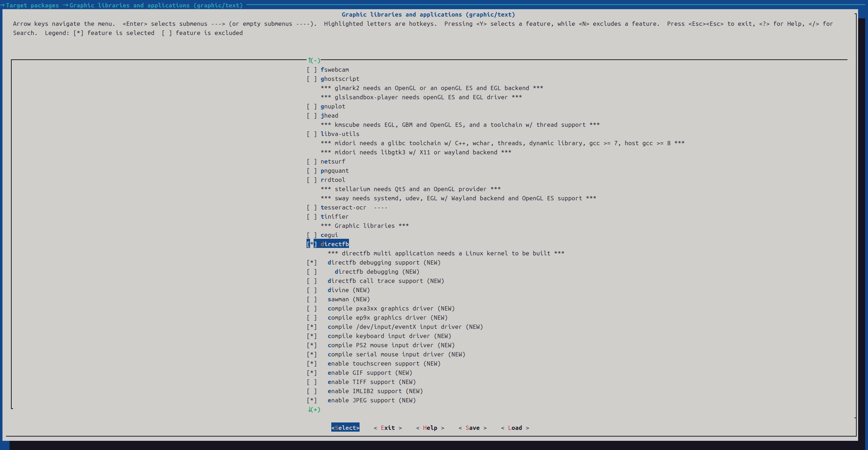Toggle the enable TIFF support option
This screenshot has width=868, height=450.
click(311, 382)
